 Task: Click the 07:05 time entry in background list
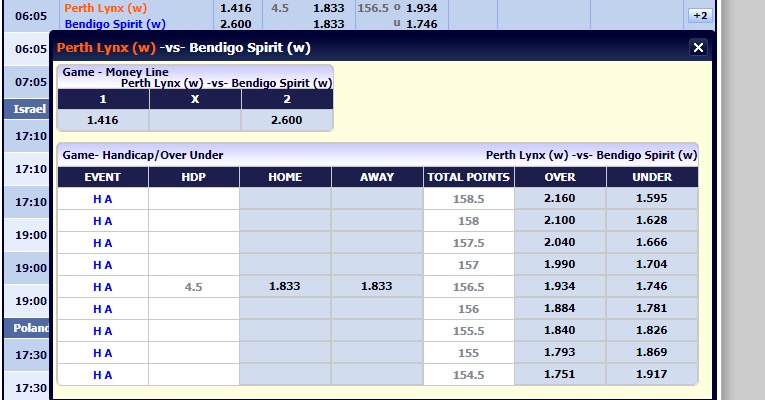pyautogui.click(x=31, y=81)
